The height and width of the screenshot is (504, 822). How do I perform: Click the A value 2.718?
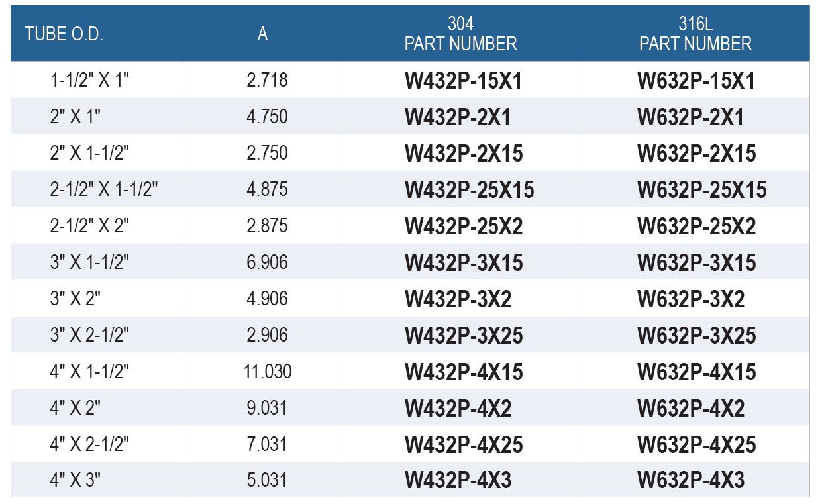point(268,81)
